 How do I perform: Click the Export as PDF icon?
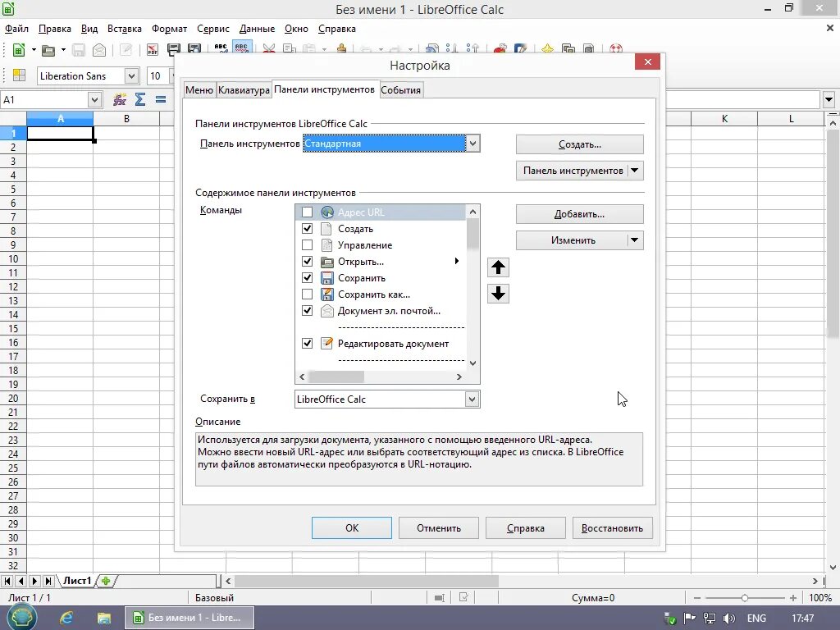pyautogui.click(x=153, y=50)
